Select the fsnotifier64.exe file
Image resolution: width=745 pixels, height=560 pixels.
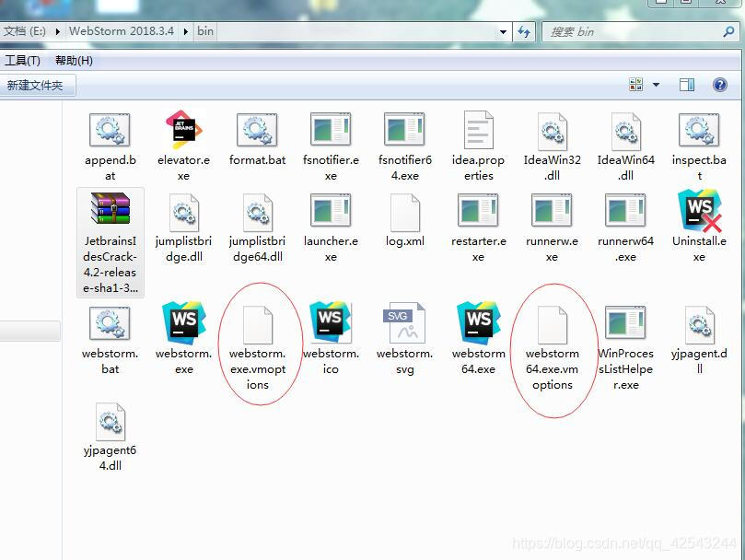pos(405,146)
